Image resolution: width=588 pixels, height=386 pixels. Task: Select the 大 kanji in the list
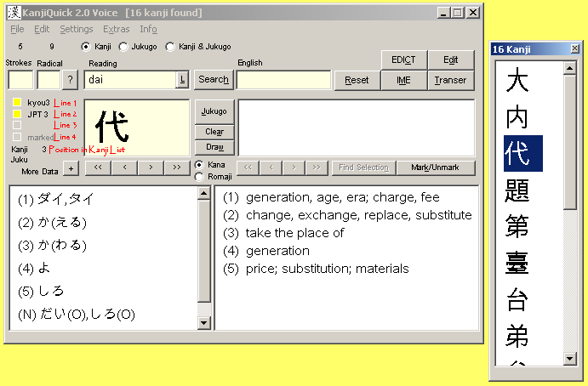coord(517,82)
